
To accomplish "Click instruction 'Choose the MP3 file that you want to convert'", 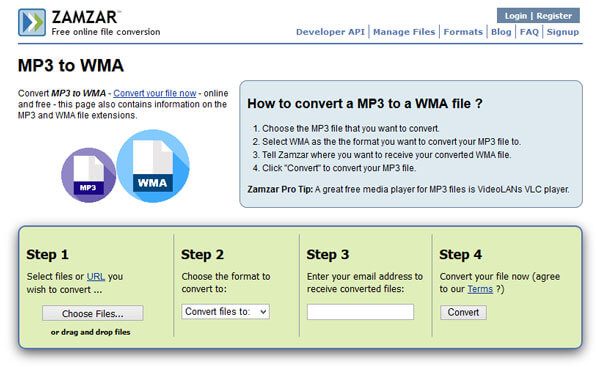I will pos(351,129).
